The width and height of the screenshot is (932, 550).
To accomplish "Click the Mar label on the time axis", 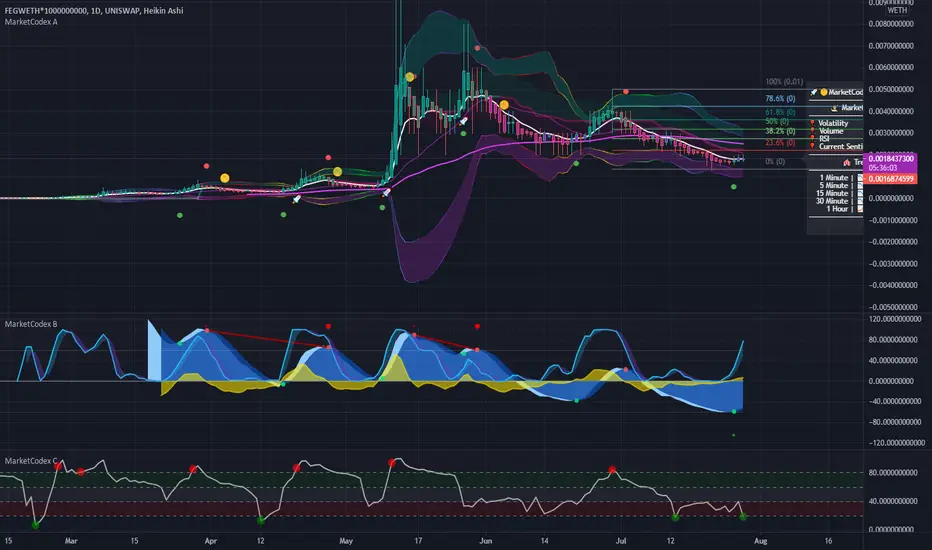I will click(71, 541).
